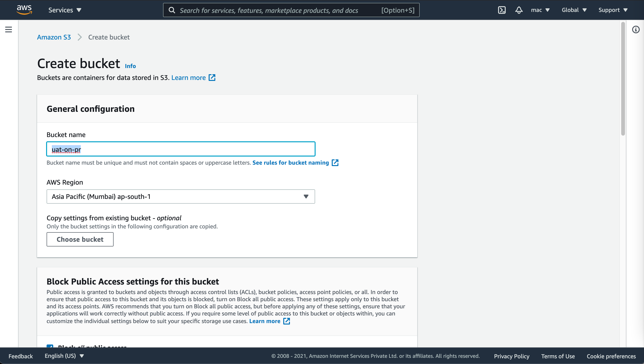Open the Services menu
This screenshot has height=364, width=644.
[x=65, y=10]
